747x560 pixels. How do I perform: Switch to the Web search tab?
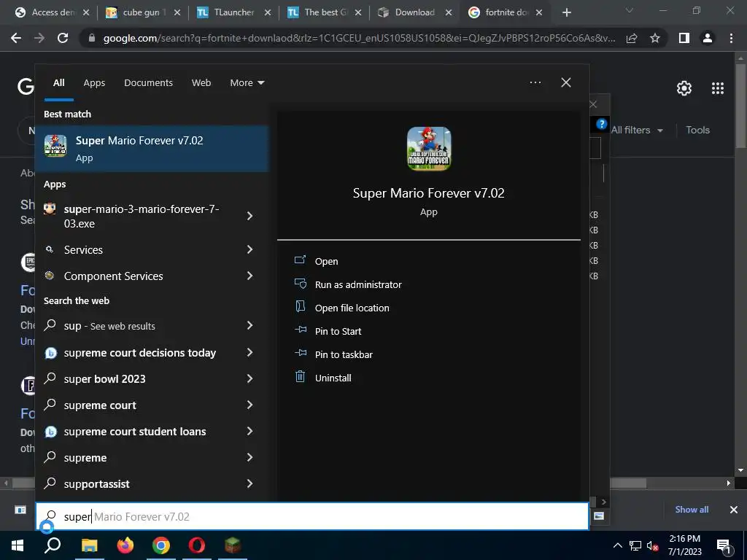tap(201, 83)
